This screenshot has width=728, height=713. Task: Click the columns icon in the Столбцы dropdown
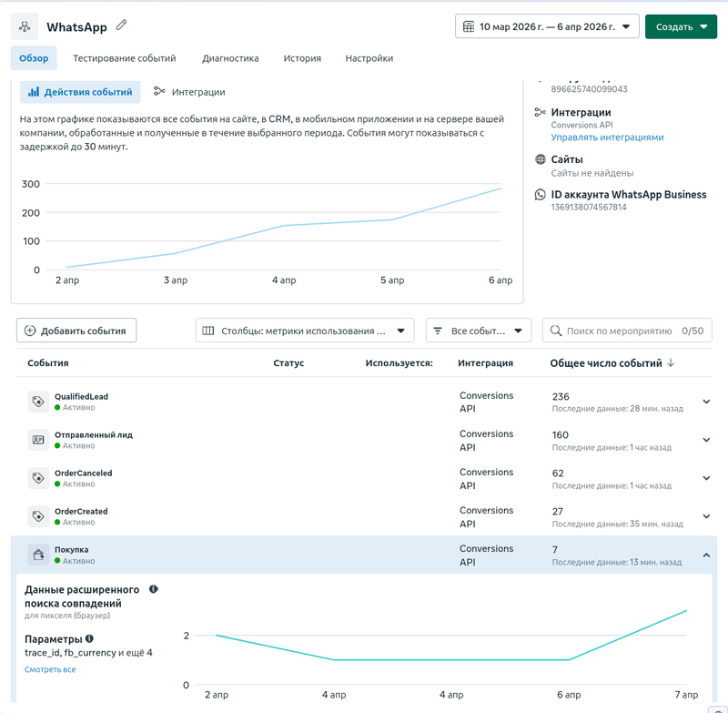tap(208, 331)
